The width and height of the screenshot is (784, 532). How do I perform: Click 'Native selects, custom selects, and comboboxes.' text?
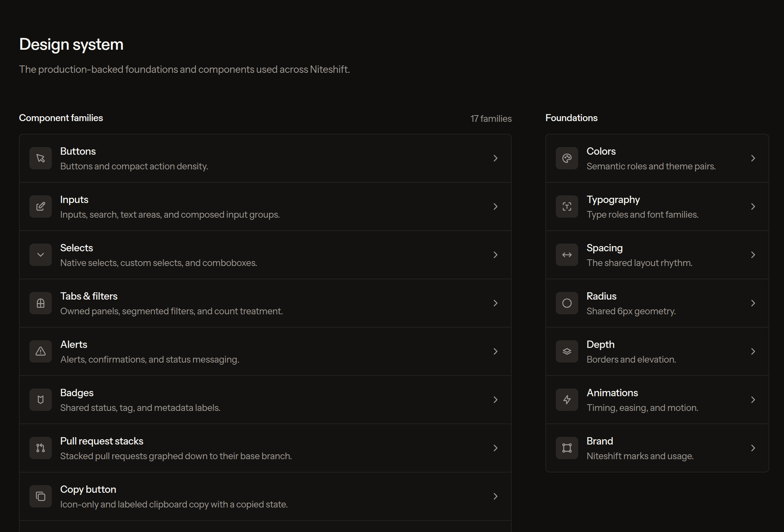click(x=159, y=263)
